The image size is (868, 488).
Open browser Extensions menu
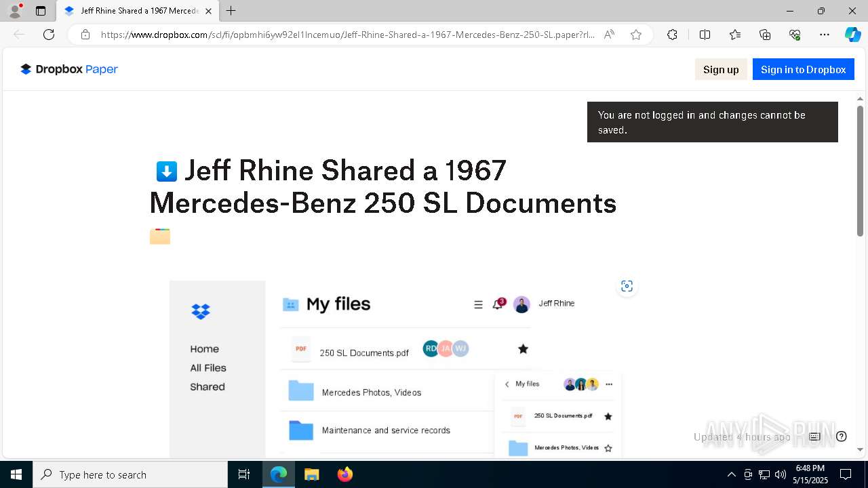pos(672,35)
